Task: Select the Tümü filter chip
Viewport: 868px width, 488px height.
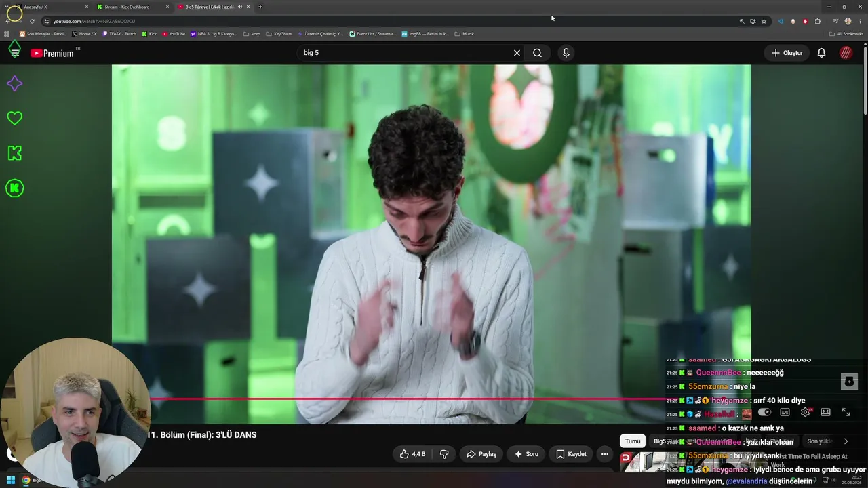Action: pyautogui.click(x=633, y=441)
